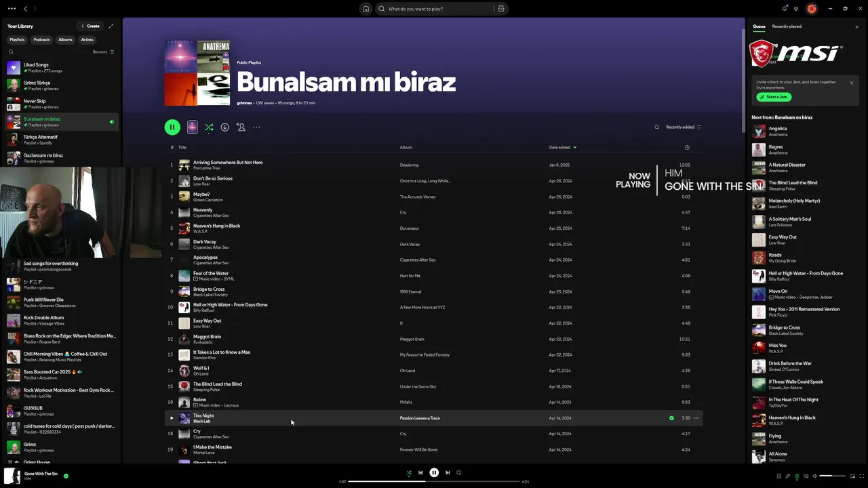Open the Browse icon in search bar
Viewport: 868px width, 488px height.
tap(501, 9)
